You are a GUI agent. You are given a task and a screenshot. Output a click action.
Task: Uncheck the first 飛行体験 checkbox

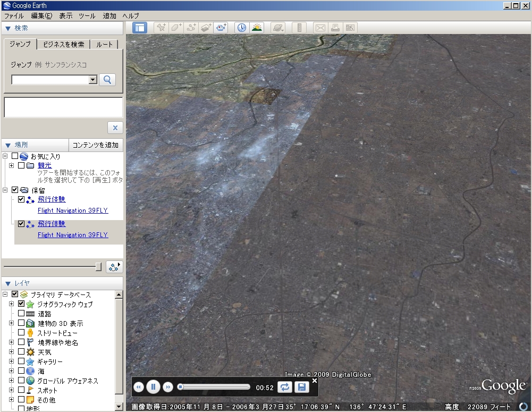coord(21,199)
